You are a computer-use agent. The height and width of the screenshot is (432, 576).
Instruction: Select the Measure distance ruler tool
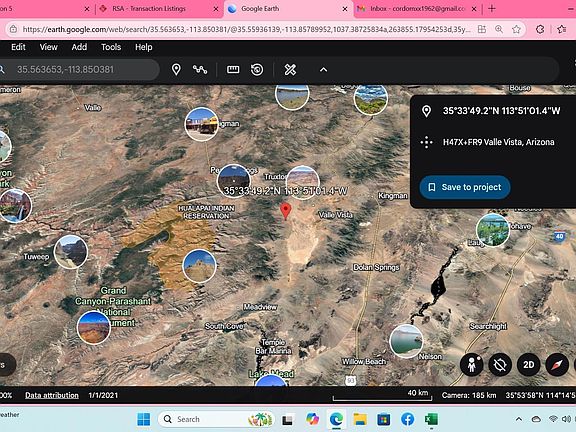coord(233,69)
